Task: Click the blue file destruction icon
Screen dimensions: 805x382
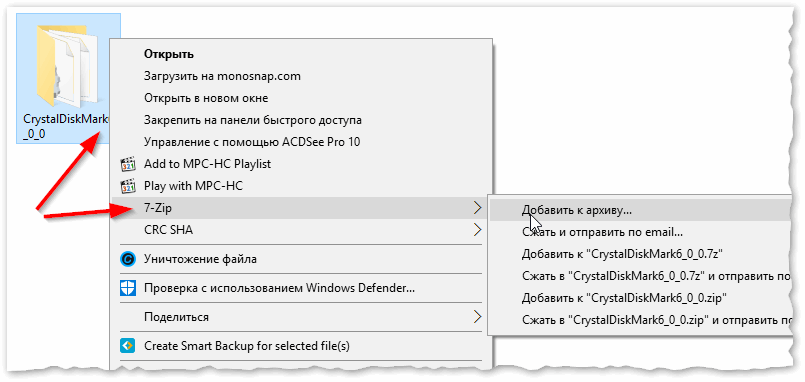Action: click(127, 259)
